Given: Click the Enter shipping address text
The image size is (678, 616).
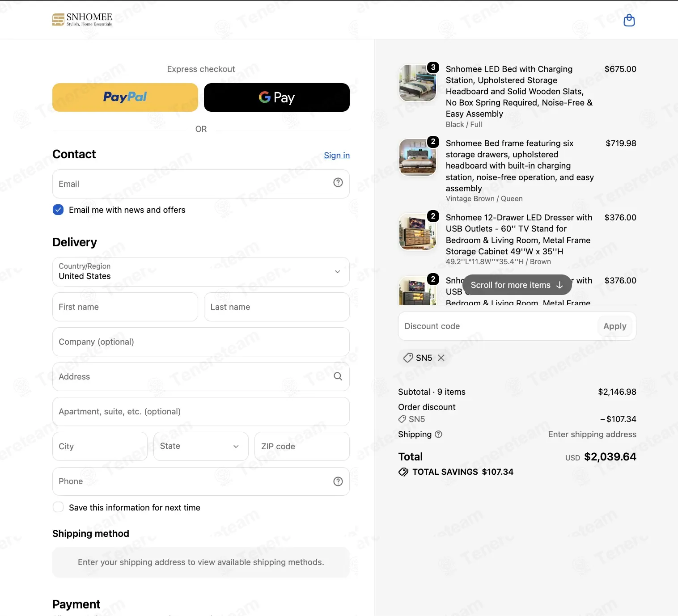Looking at the screenshot, I should point(592,435).
